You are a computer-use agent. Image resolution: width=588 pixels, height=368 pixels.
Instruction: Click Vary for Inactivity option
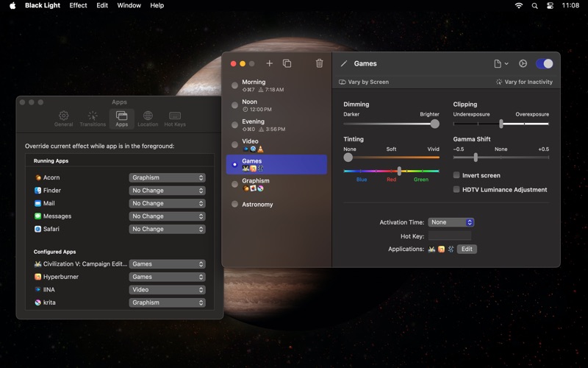(524, 82)
